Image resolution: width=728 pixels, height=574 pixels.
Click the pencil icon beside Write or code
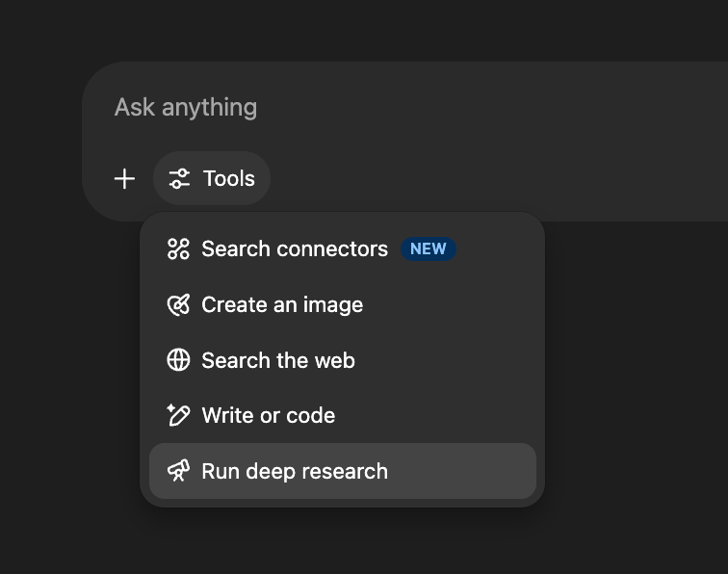click(x=178, y=415)
